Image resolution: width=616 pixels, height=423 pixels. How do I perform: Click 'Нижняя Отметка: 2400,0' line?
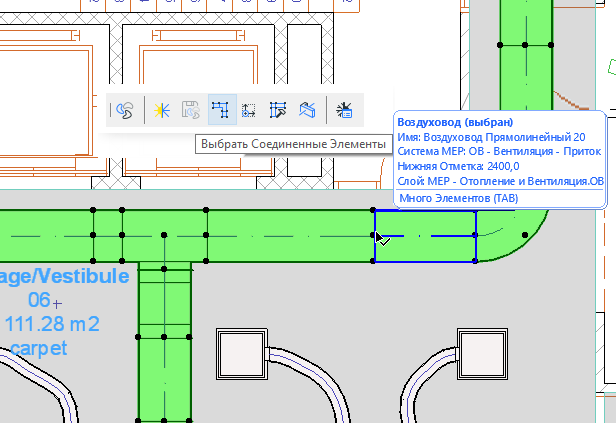tap(458, 166)
